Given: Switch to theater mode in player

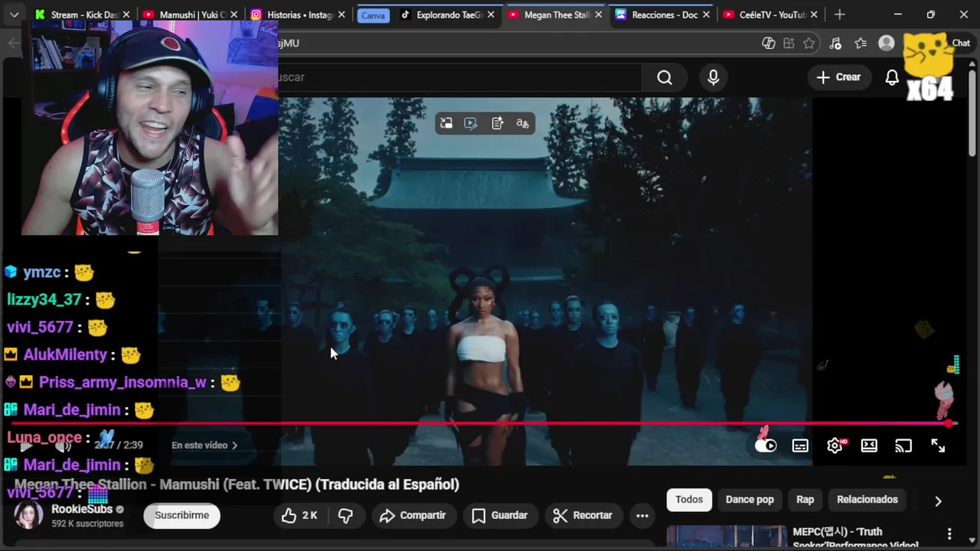Looking at the screenshot, I should tap(869, 445).
